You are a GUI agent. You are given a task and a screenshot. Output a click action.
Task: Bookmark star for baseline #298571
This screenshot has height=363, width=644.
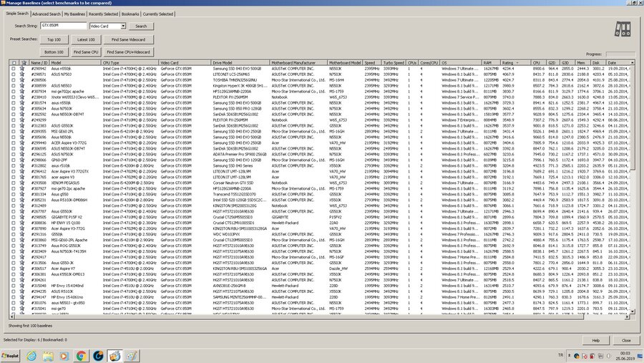pyautogui.click(x=22, y=74)
